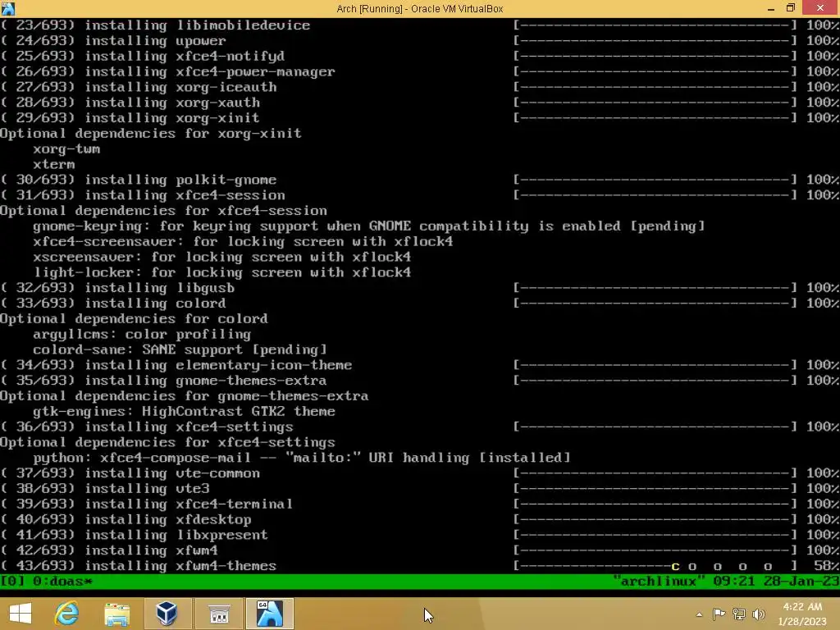This screenshot has width=840, height=630.
Task: Click the completed progress bar for libimobiledevice
Action: click(x=655, y=25)
